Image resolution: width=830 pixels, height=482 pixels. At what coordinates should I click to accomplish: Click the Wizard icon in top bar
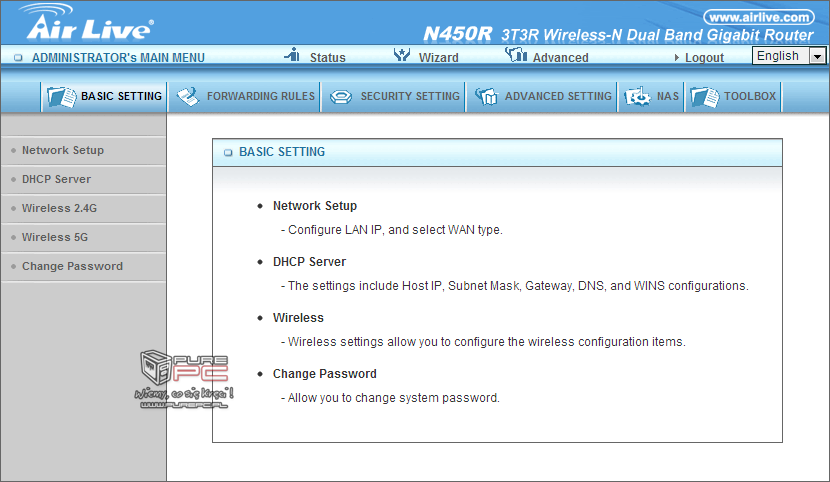click(x=402, y=56)
